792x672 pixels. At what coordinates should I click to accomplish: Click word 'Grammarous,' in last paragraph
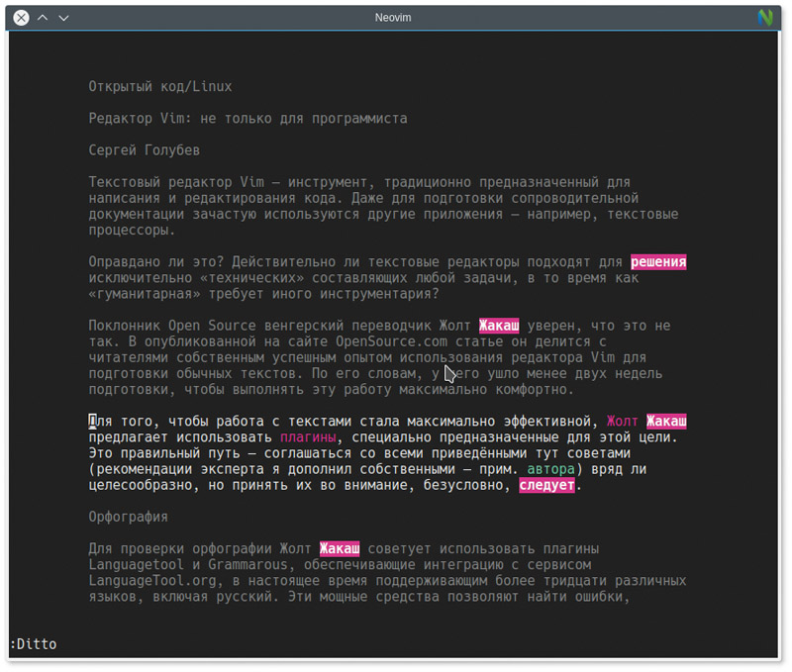tap(252, 564)
